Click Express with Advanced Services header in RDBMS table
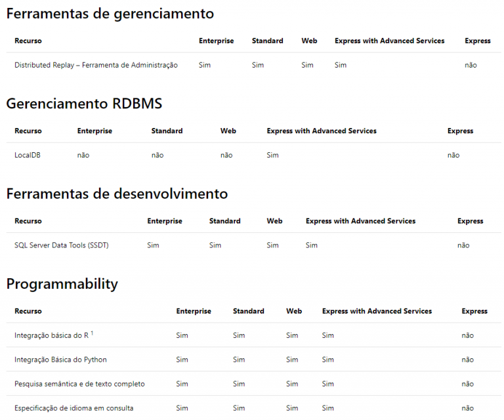504x420 pixels. click(322, 131)
